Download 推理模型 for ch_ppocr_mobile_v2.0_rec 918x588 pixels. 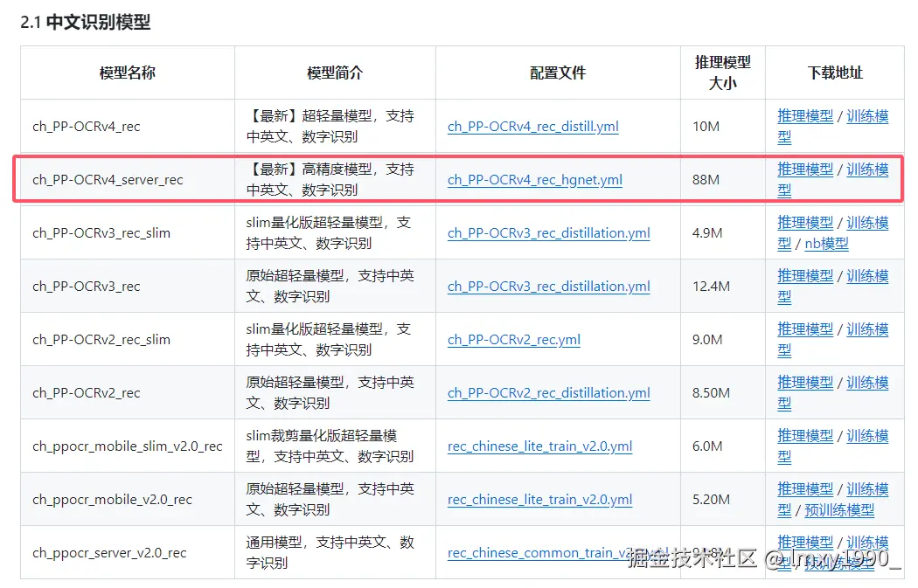pyautogui.click(x=805, y=488)
